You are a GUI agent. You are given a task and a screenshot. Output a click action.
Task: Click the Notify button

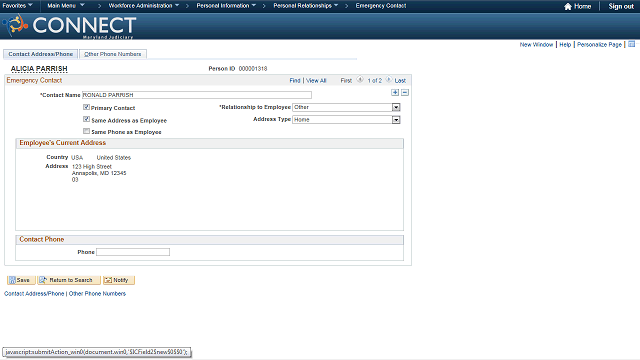click(119, 280)
